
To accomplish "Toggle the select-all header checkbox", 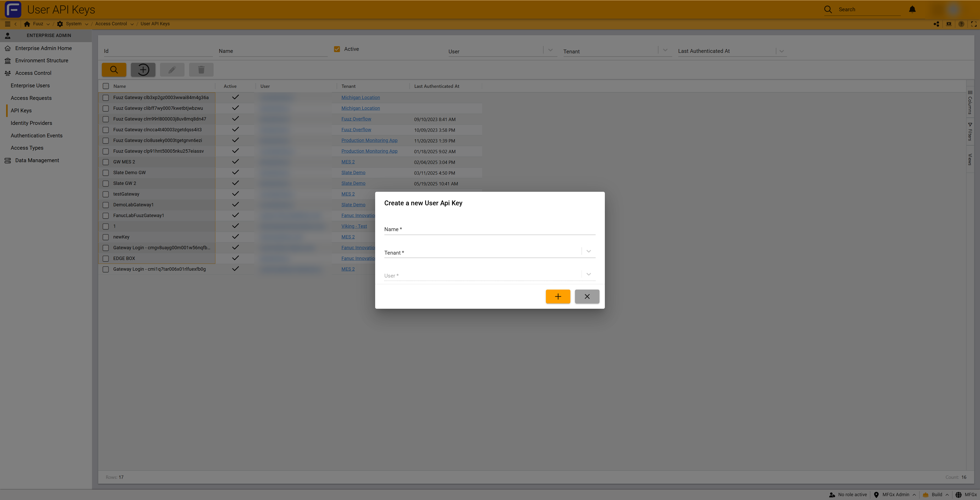I will click(x=106, y=86).
